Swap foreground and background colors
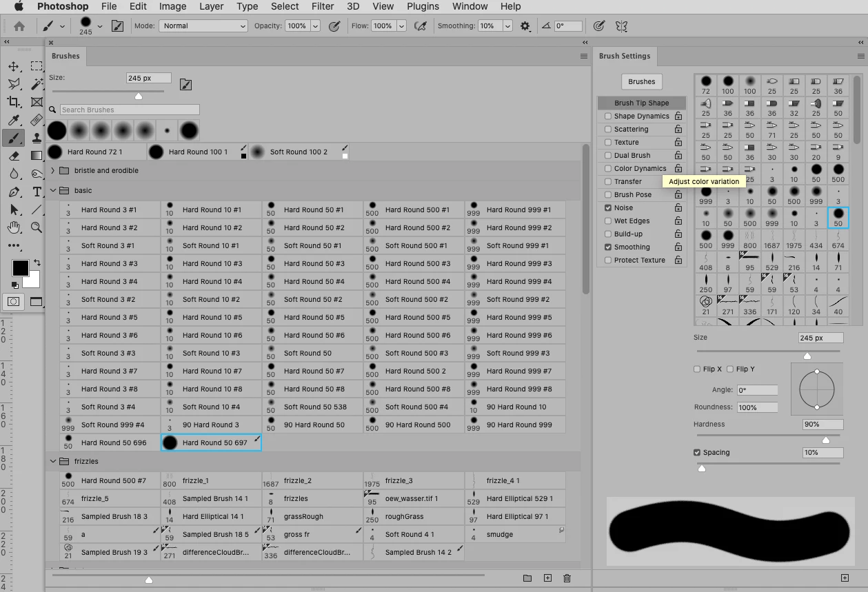 (x=37, y=263)
